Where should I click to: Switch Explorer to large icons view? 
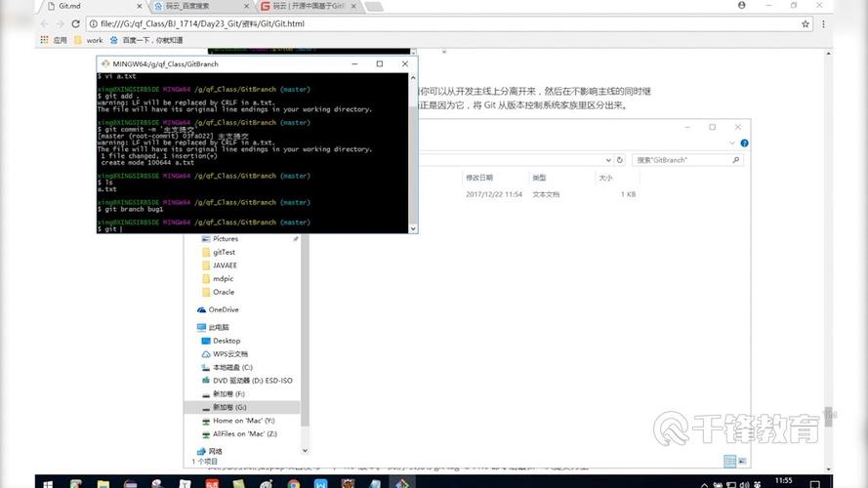pyautogui.click(x=742, y=461)
